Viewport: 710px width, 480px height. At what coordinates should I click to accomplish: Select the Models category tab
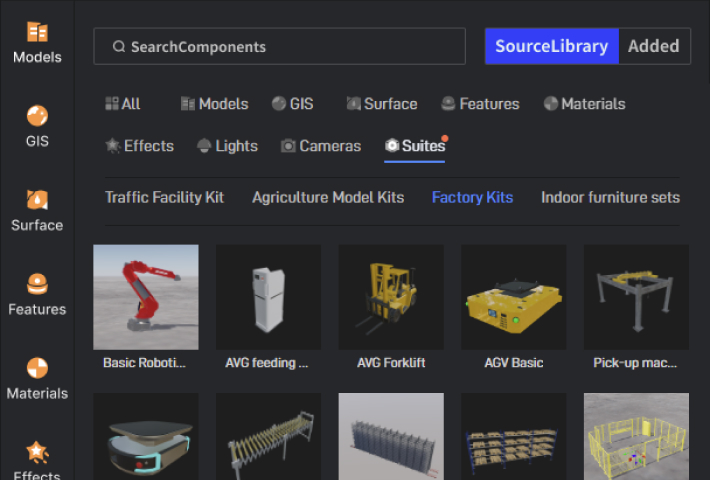click(214, 104)
